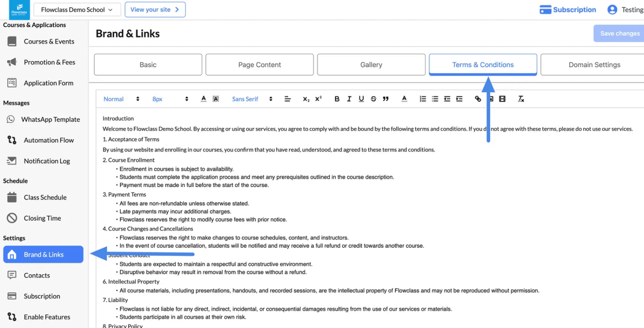
Task: Open the Subscription link in header
Action: click(x=568, y=9)
